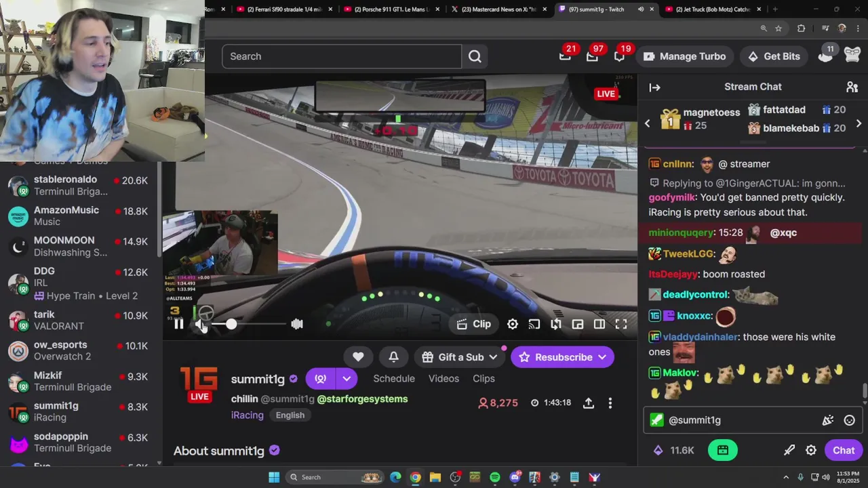Click the cast to device icon

pyautogui.click(x=534, y=324)
